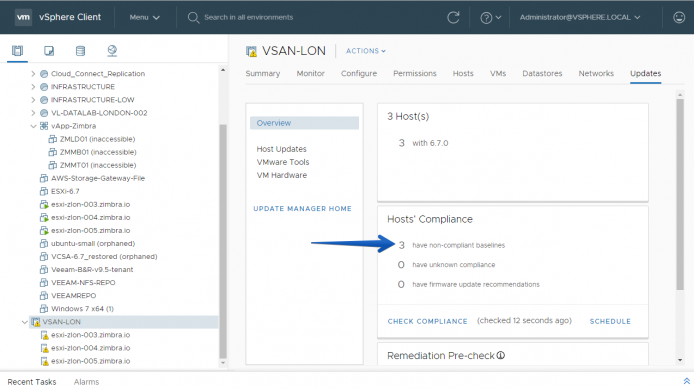Image resolution: width=694 pixels, height=389 pixels.
Task: Switch to the Monitor tab
Action: click(310, 73)
